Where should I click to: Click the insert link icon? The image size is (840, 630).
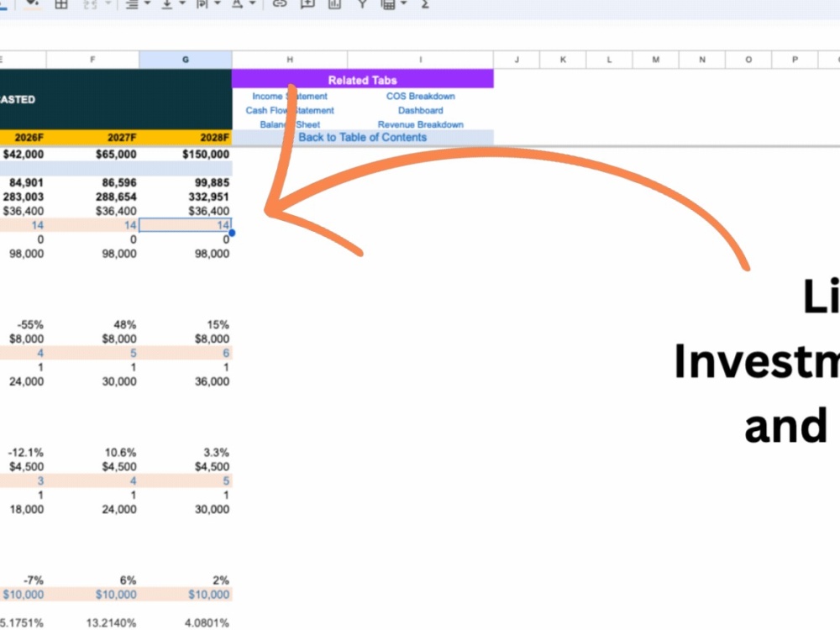coord(280,3)
